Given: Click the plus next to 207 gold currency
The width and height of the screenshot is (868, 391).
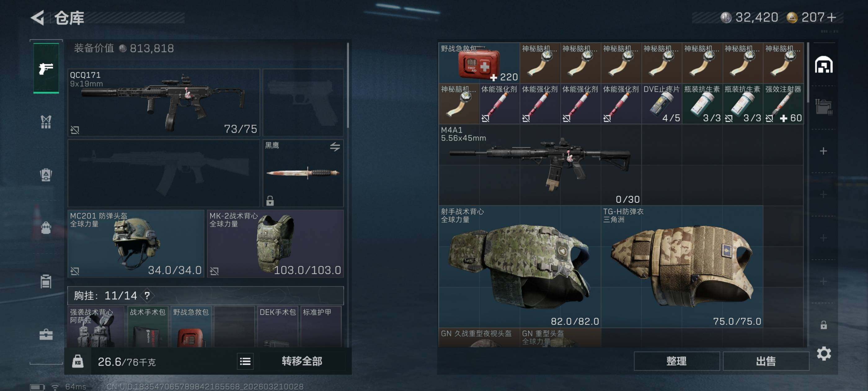Looking at the screenshot, I should tap(831, 17).
